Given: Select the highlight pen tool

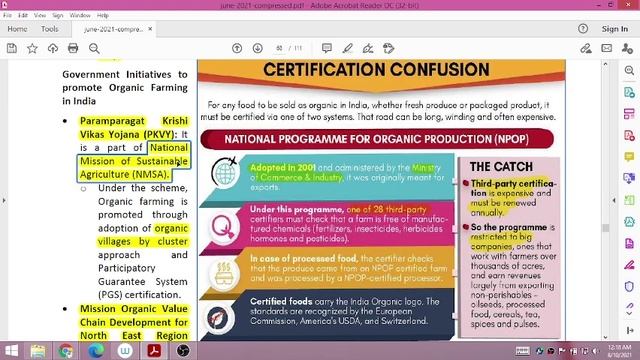Looking at the screenshot, I should 347,48.
